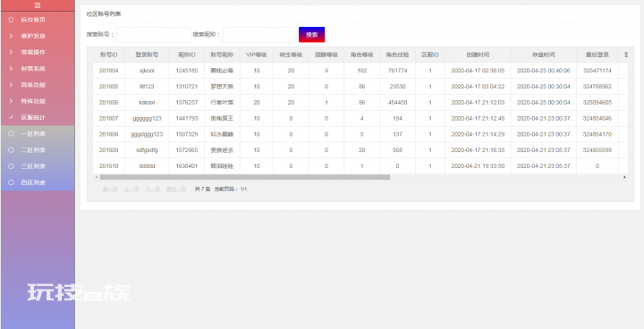Image resolution: width=644 pixels, height=329 pixels.
Task: Select account ID cell 201804
Action: click(x=109, y=71)
